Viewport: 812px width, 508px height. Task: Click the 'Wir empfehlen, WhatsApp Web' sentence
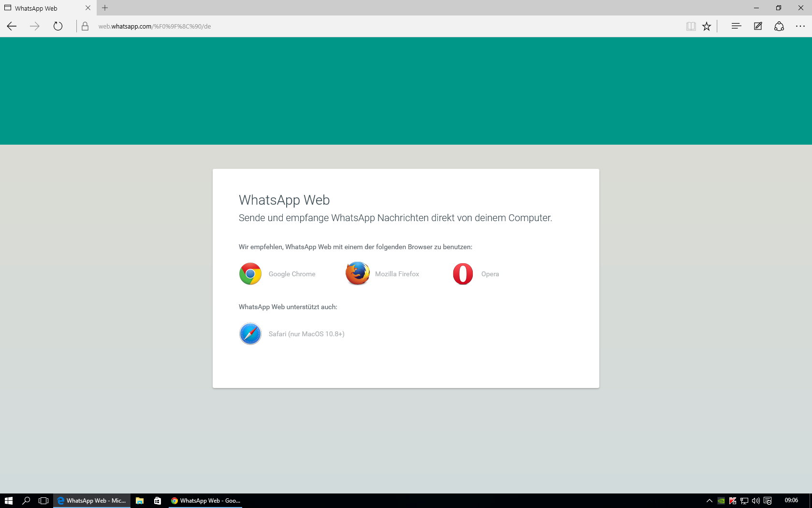pyautogui.click(x=355, y=247)
